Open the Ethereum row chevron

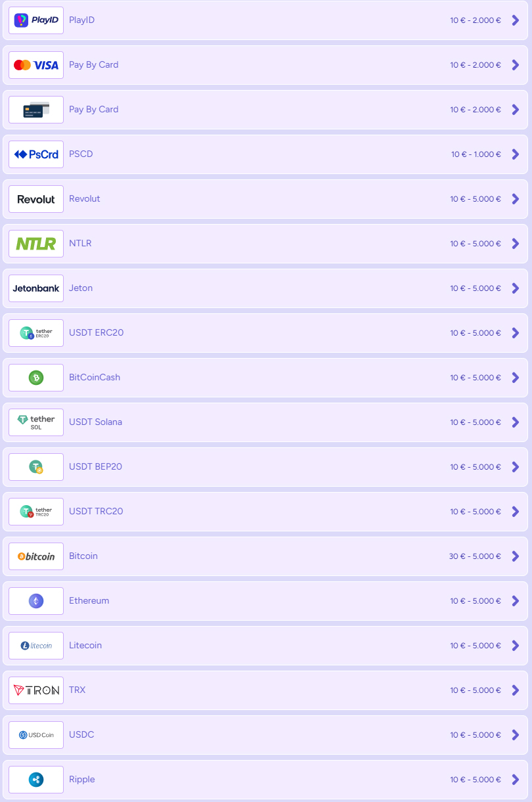pos(516,601)
